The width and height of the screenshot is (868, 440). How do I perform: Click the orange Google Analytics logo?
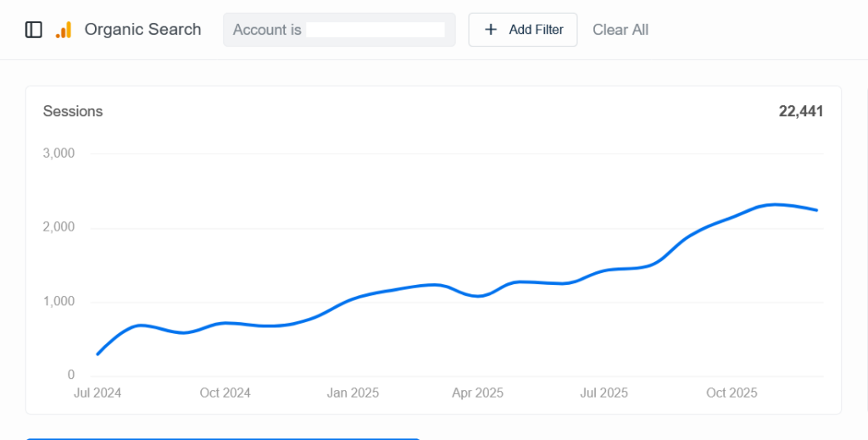click(64, 30)
